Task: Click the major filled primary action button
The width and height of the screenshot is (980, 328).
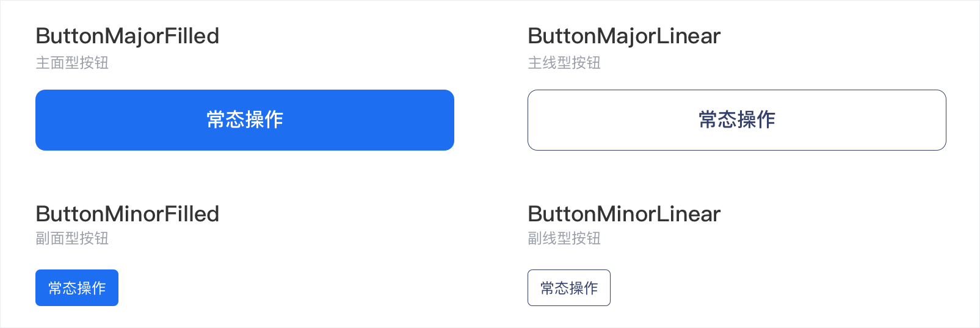Action: pos(244,120)
